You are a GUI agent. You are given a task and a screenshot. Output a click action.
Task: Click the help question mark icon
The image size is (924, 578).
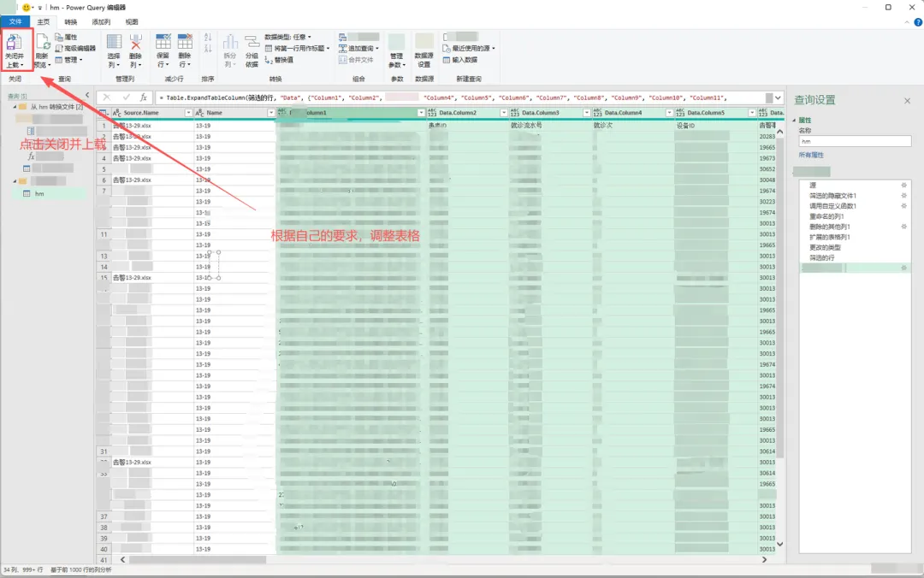(x=917, y=22)
